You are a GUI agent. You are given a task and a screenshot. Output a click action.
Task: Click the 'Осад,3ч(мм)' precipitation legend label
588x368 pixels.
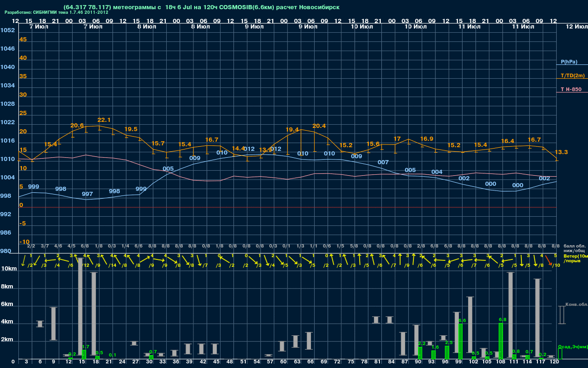tap(572, 346)
